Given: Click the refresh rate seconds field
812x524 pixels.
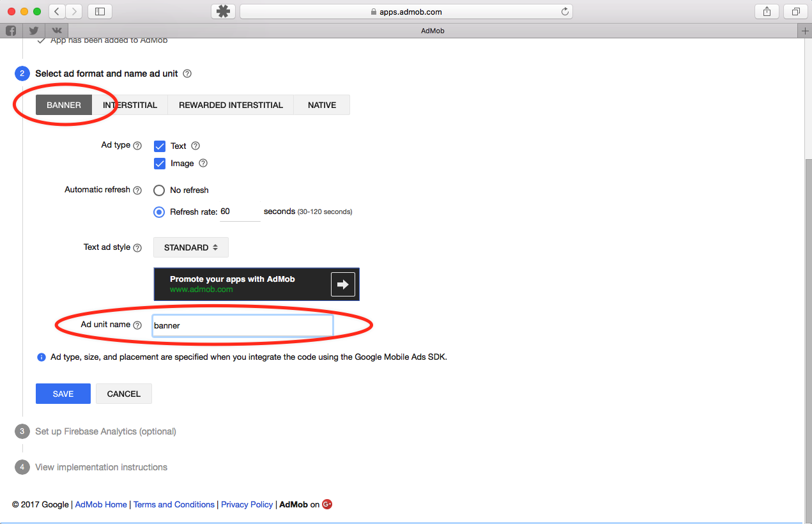Looking at the screenshot, I should click(x=240, y=212).
